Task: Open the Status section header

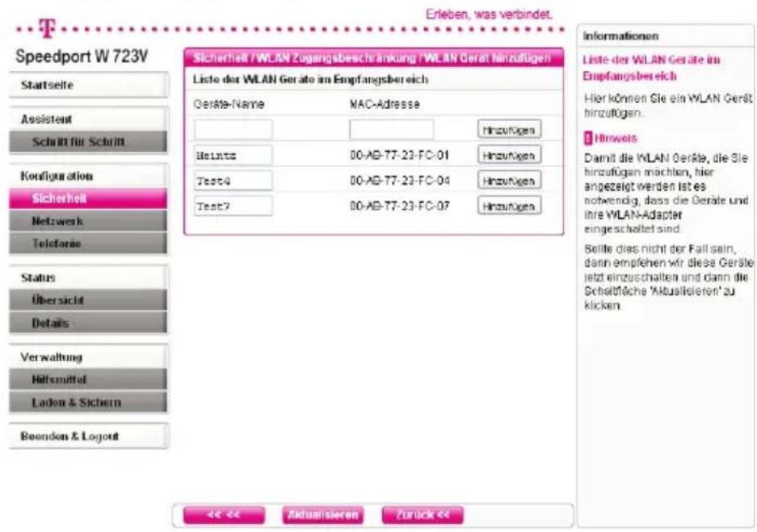Action: [89, 278]
